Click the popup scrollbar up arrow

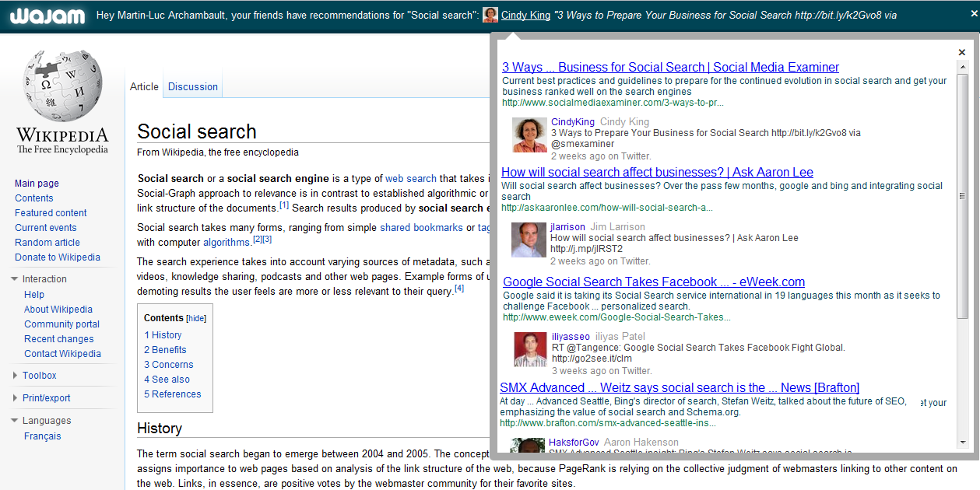(x=963, y=67)
